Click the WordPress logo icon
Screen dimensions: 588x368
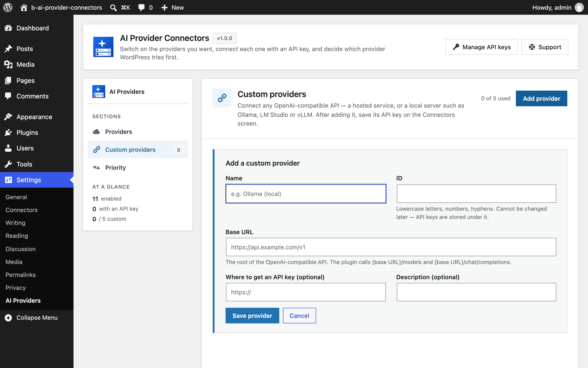click(8, 7)
